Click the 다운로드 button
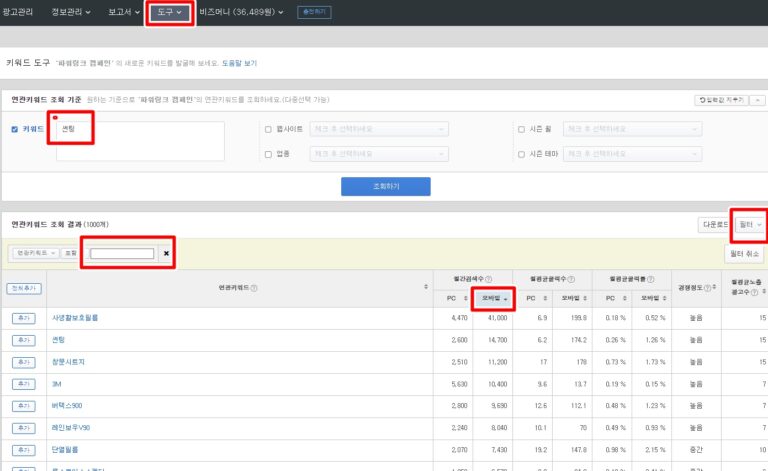This screenshot has width=768, height=471. 714,225
